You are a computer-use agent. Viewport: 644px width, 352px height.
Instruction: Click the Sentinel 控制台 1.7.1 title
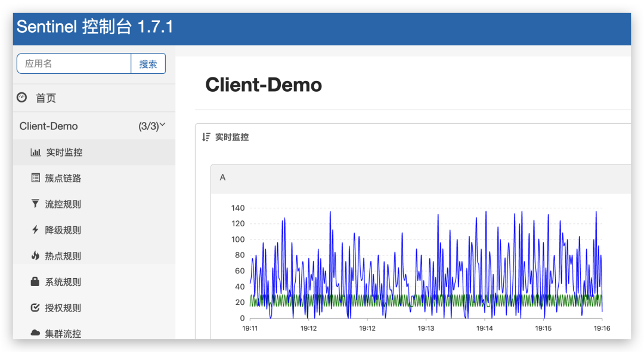click(x=94, y=27)
